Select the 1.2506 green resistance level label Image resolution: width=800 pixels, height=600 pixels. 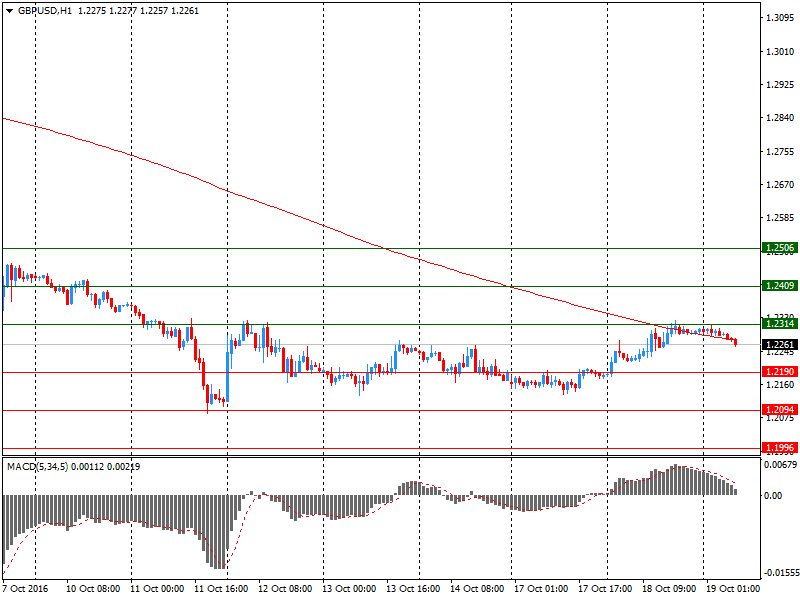[x=780, y=248]
